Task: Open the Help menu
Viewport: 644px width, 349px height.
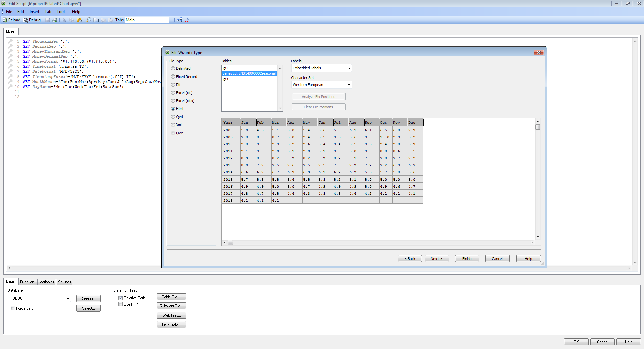Action: (x=76, y=12)
